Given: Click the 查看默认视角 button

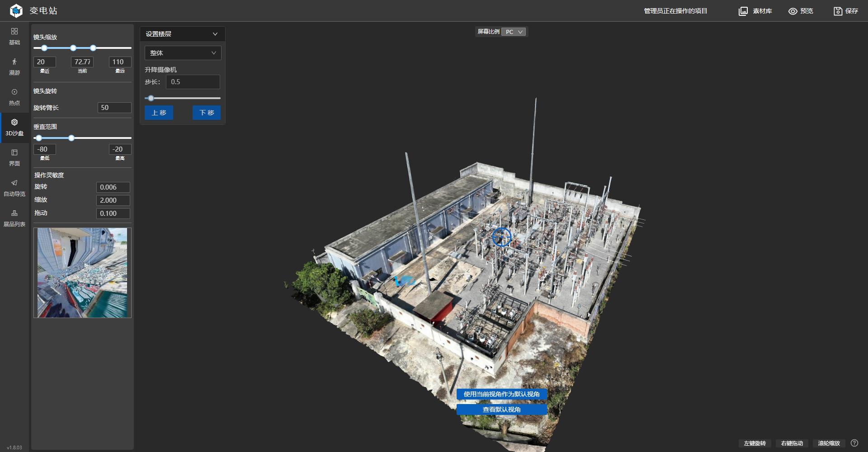Looking at the screenshot, I should (x=501, y=409).
